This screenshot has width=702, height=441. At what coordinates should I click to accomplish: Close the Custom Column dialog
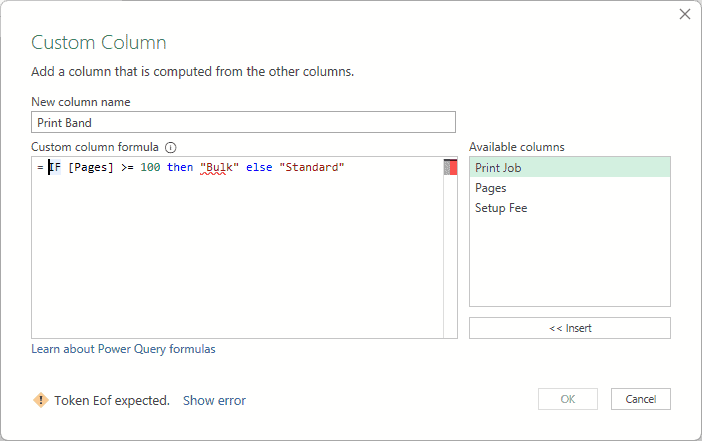click(685, 14)
